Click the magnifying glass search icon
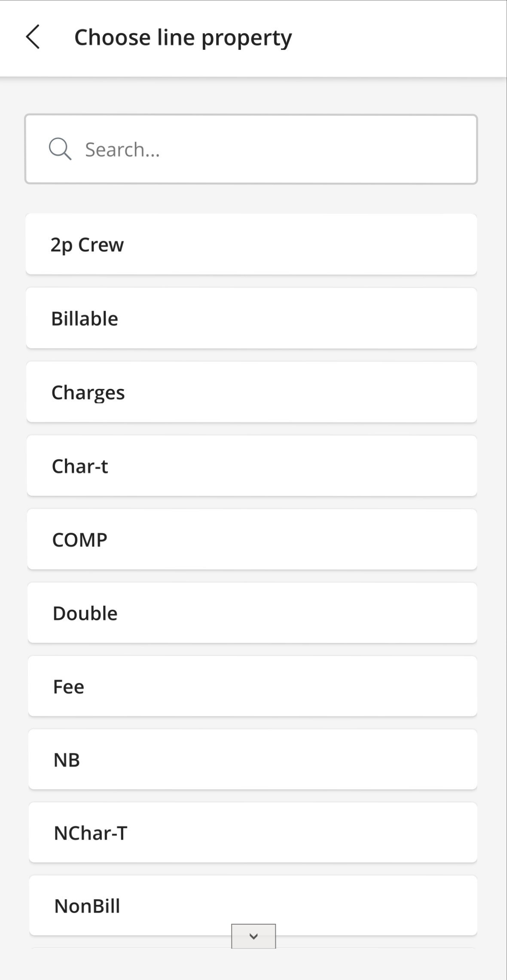 pyautogui.click(x=60, y=149)
